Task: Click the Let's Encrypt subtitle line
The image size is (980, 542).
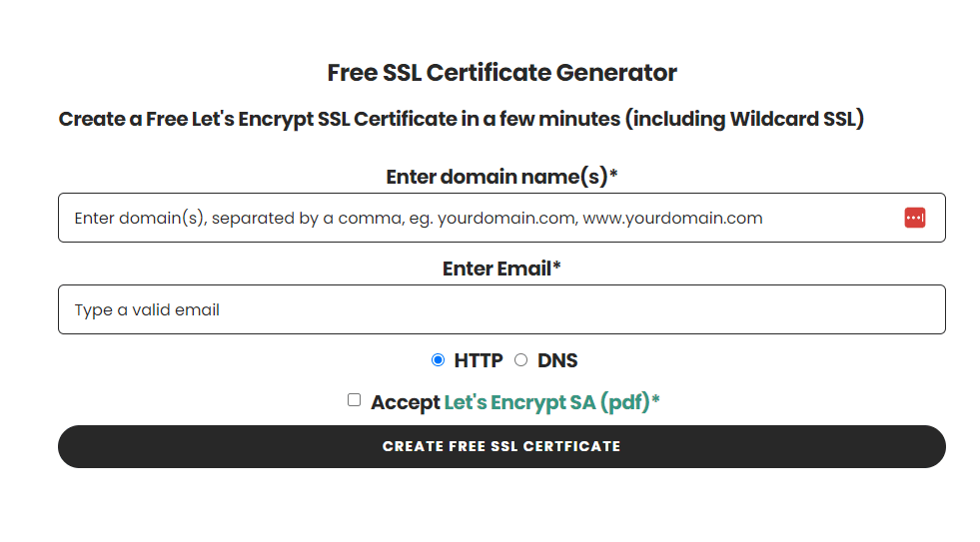Action: (x=462, y=119)
